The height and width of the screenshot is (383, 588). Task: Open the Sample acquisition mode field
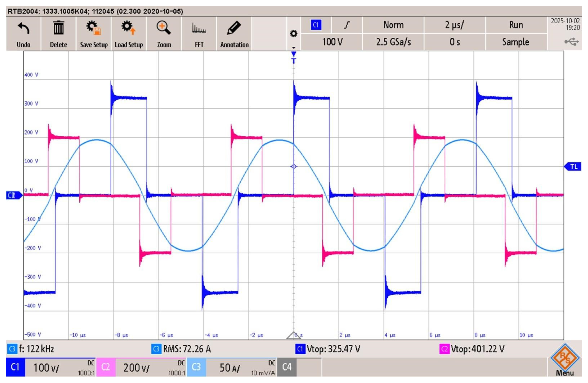(x=516, y=42)
